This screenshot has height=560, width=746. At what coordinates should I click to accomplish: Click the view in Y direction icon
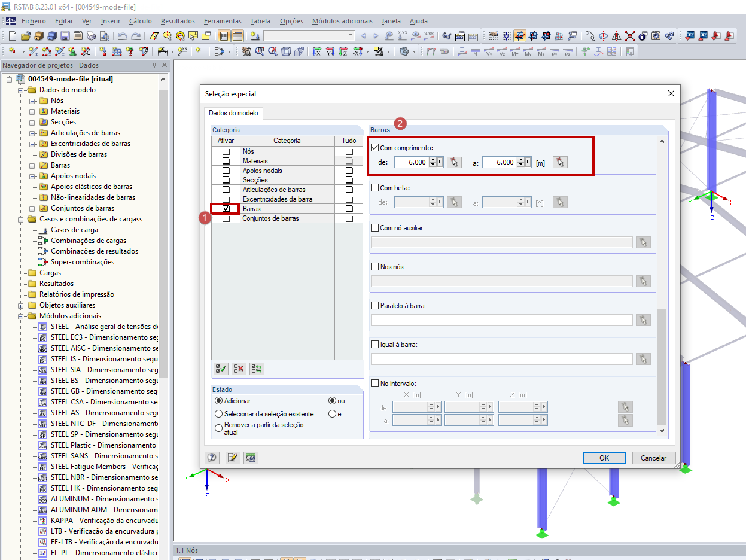coord(329,51)
